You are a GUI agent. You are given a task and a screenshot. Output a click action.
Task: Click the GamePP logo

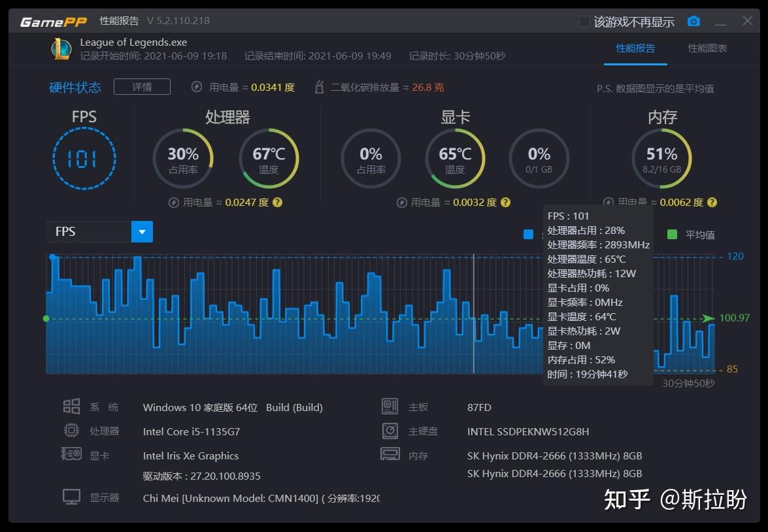53,22
